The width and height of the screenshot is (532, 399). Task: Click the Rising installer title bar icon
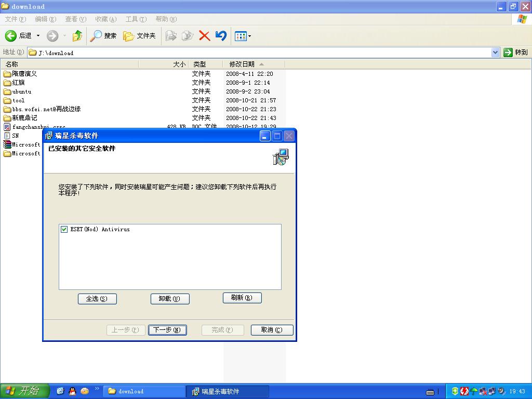[49, 136]
